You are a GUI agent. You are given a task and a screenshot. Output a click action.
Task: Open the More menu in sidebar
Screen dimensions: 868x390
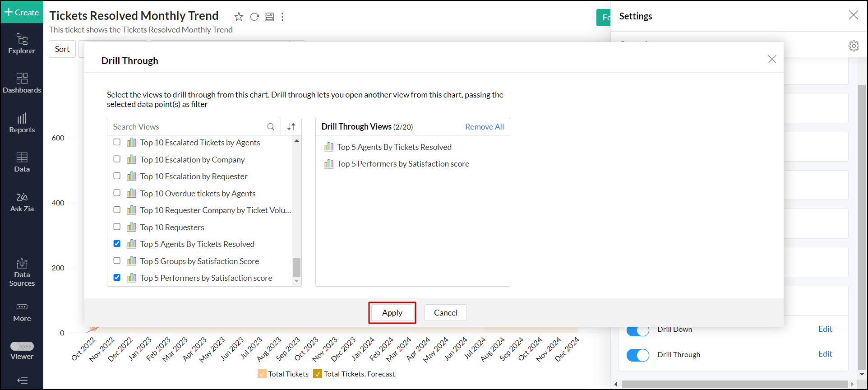click(22, 312)
